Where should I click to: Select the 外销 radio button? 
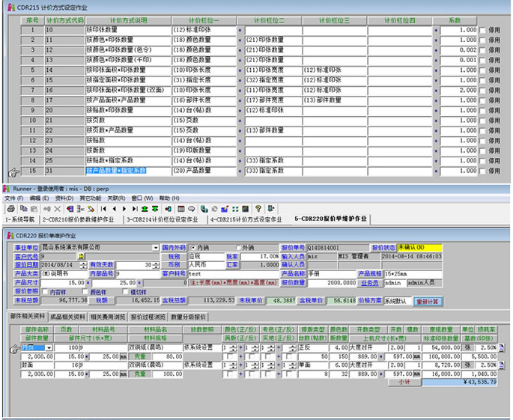[x=240, y=247]
